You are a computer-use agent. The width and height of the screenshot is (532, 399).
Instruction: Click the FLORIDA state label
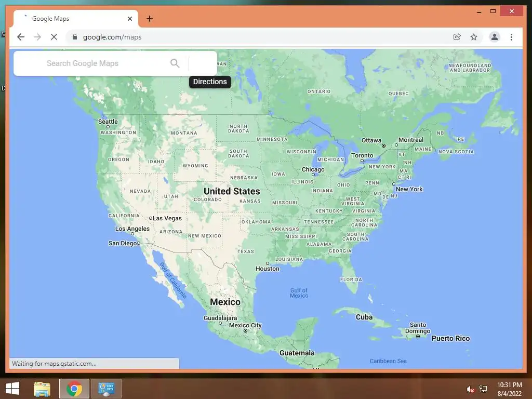click(x=351, y=280)
